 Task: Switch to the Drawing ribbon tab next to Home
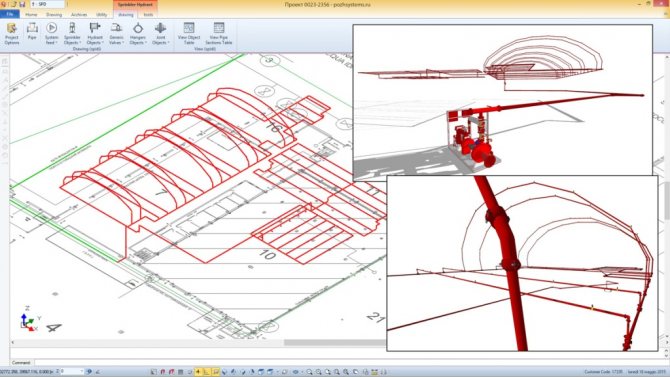click(54, 15)
